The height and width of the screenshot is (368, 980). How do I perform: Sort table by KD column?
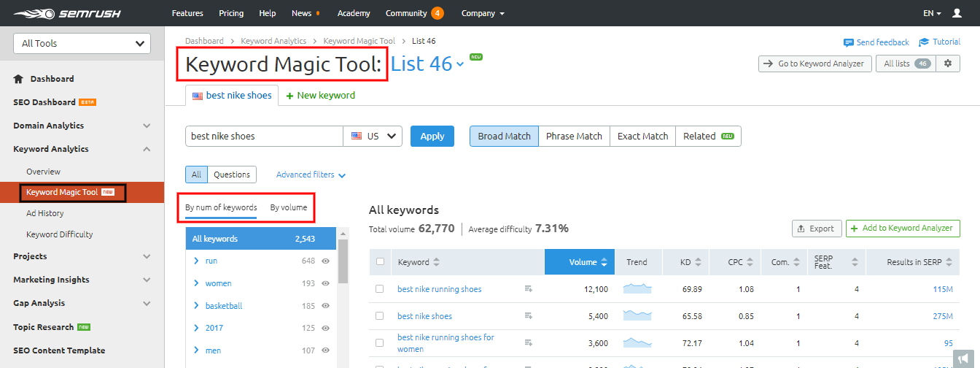pos(698,262)
